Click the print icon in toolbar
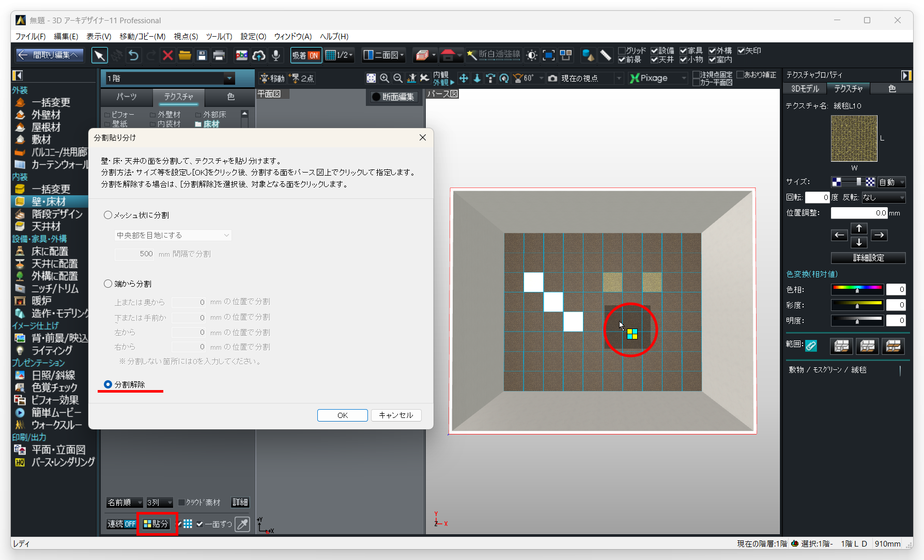The width and height of the screenshot is (924, 560). pyautogui.click(x=219, y=55)
